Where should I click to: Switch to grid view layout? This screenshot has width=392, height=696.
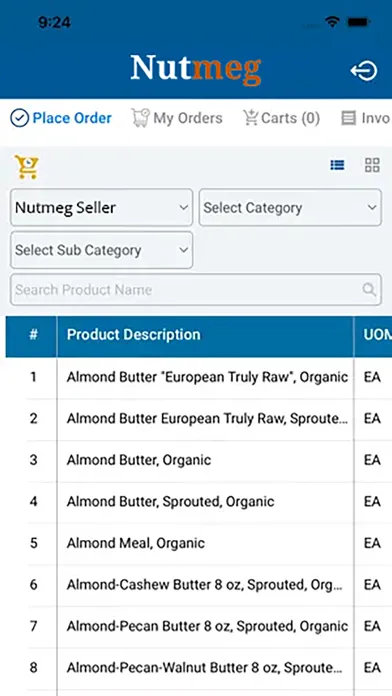[x=372, y=165]
